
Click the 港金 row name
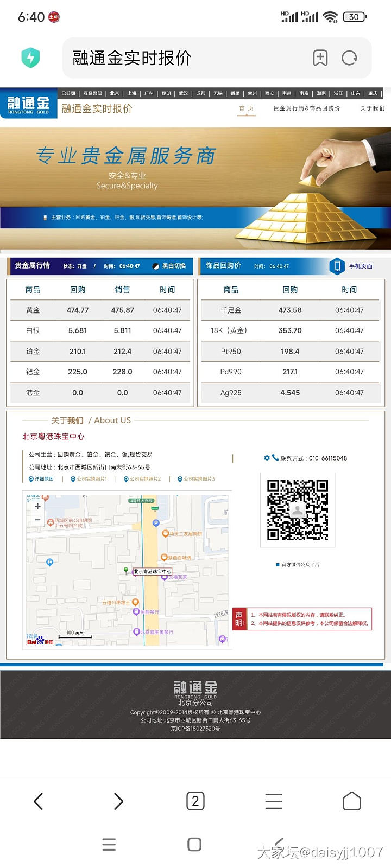click(33, 393)
